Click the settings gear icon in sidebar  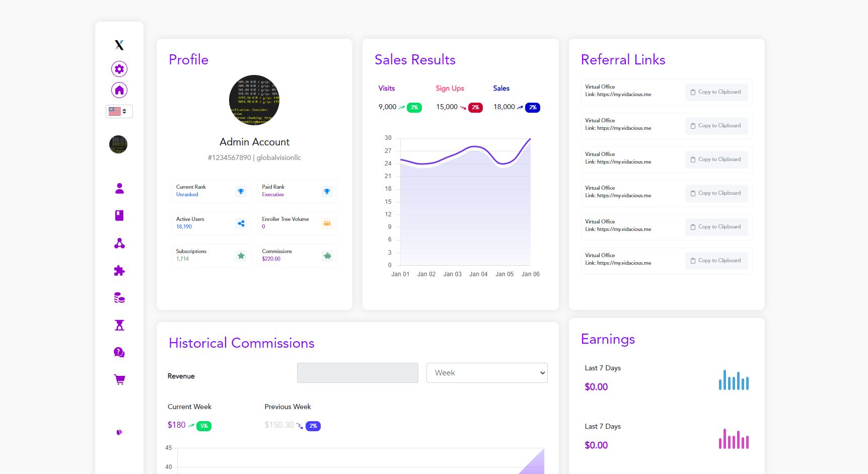[x=119, y=69]
